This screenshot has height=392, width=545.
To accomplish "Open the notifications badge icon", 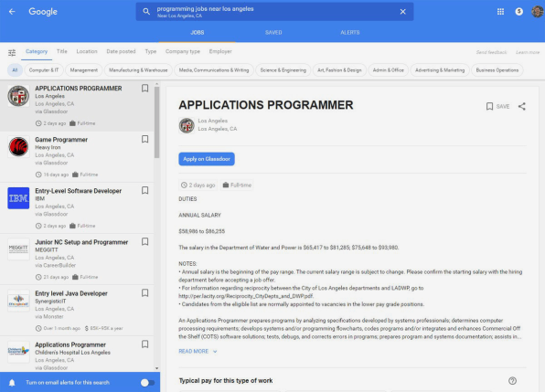I will click(518, 12).
